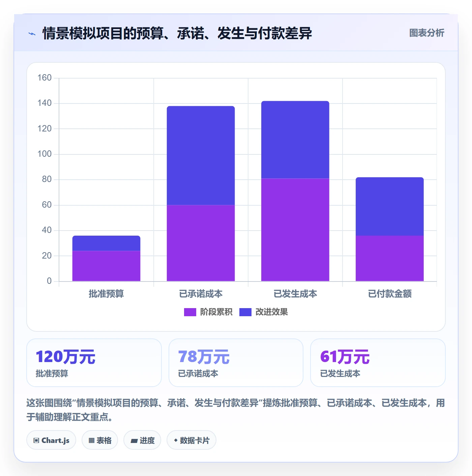Click the purple segment of the 批准预算 bar

(106, 266)
